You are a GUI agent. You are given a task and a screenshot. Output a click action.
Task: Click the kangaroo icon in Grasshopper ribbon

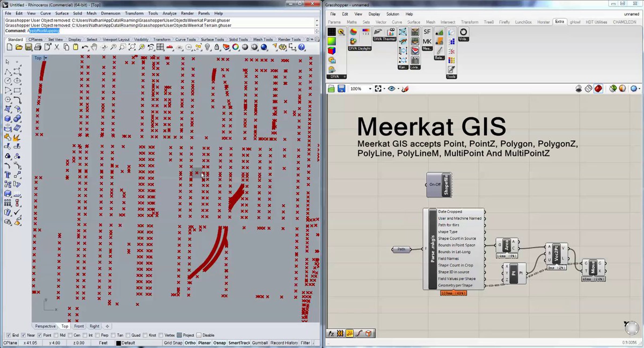(x=403, y=41)
